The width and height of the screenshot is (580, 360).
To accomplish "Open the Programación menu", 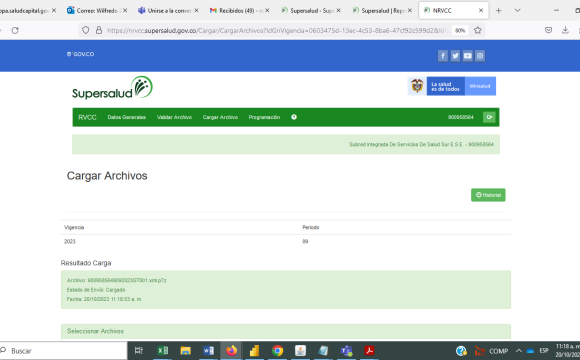I will [264, 117].
